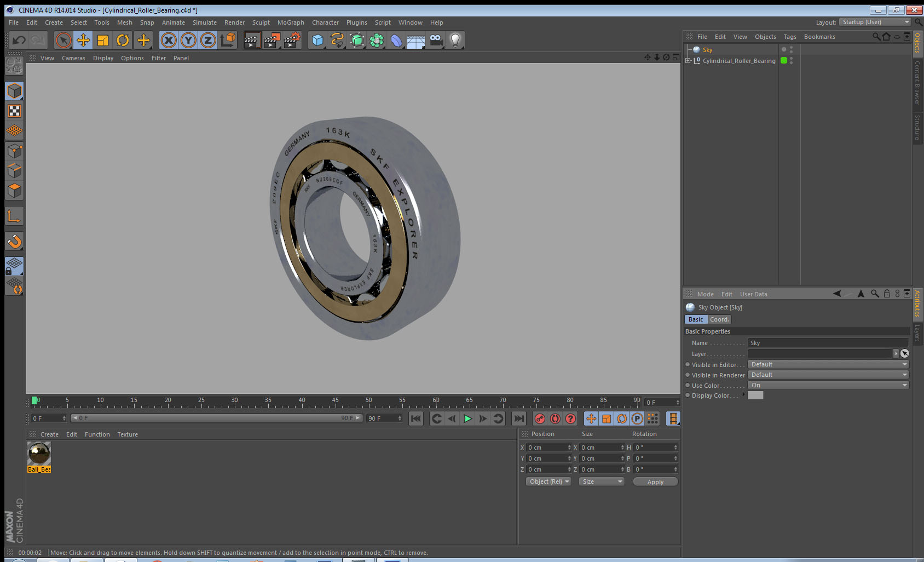924x562 pixels.
Task: Go to end of animation
Action: pyautogui.click(x=518, y=418)
